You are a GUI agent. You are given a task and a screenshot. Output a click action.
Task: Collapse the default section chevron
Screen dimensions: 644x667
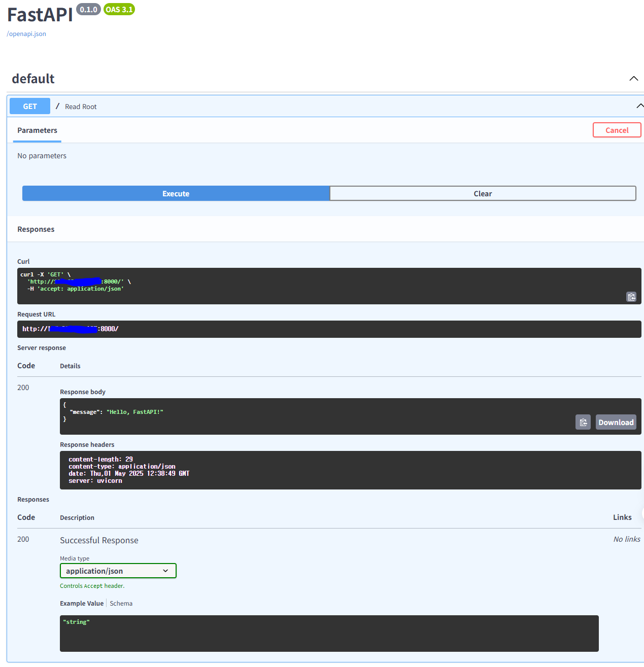click(x=634, y=79)
